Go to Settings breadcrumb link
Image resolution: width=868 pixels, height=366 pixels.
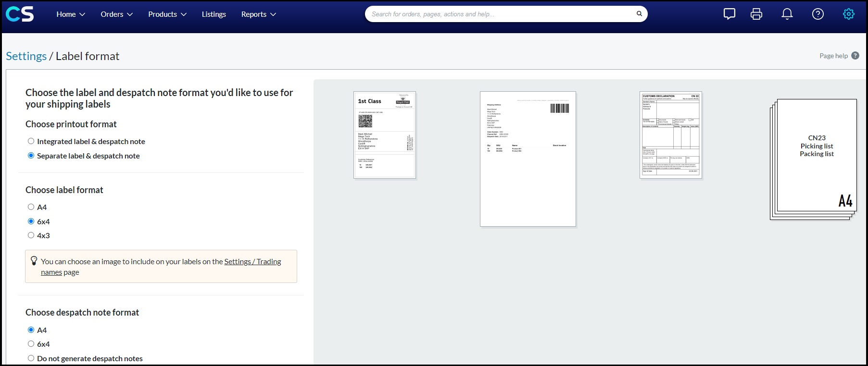click(26, 56)
